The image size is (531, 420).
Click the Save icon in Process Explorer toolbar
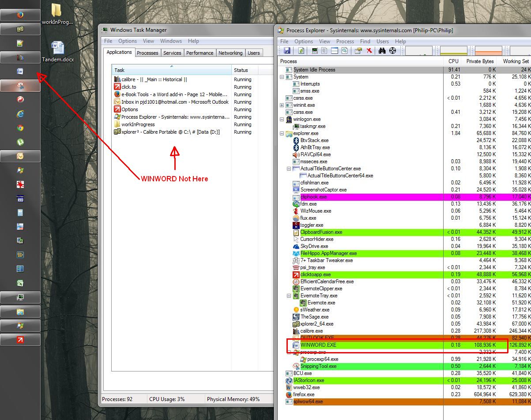pyautogui.click(x=287, y=51)
